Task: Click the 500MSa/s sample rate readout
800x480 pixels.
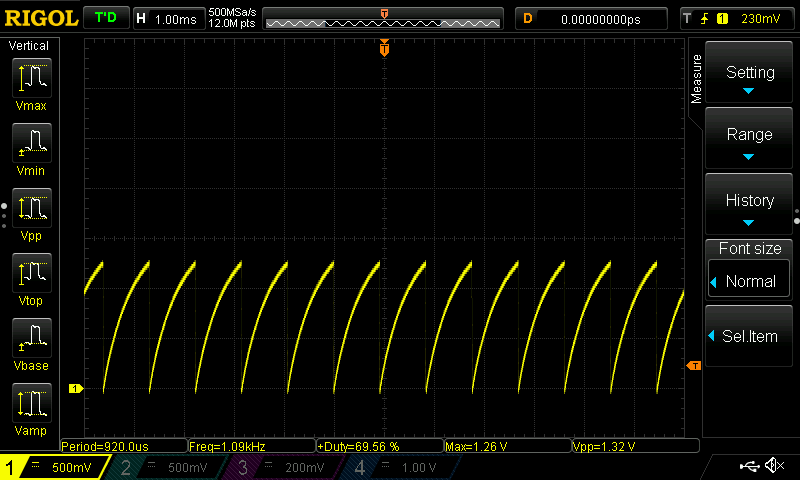Action: click(x=232, y=12)
